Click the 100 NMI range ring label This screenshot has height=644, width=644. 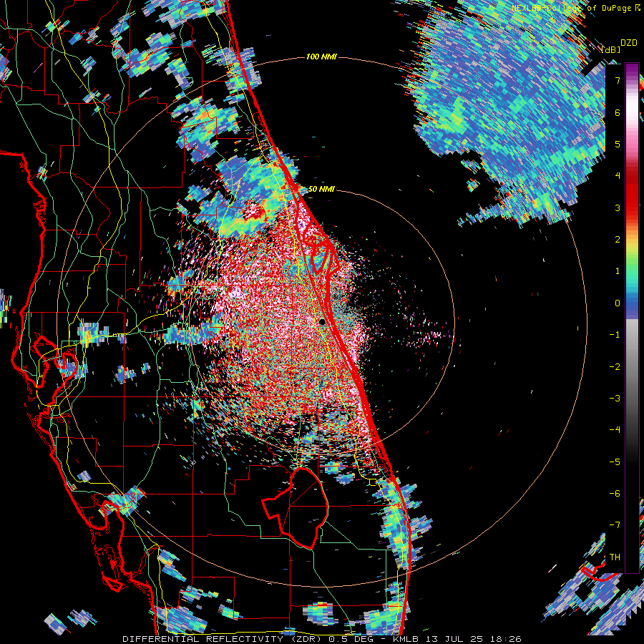[x=321, y=57]
